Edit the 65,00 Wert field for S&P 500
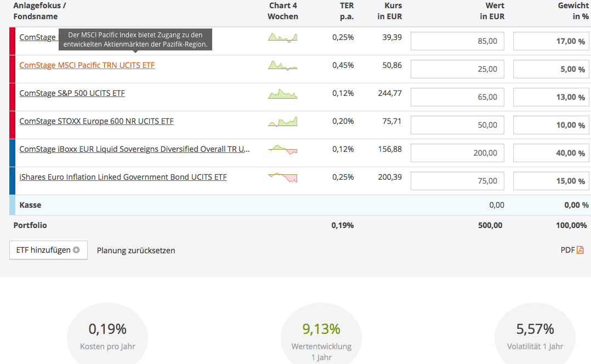 coord(457,97)
